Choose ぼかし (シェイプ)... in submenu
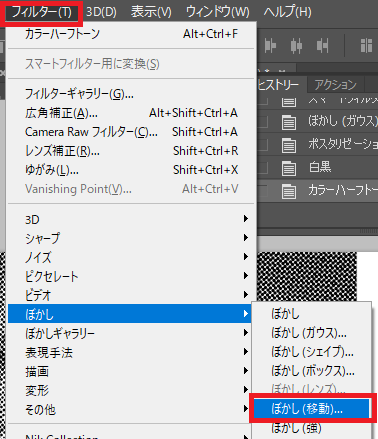Image resolution: width=378 pixels, height=439 pixels. [x=311, y=352]
